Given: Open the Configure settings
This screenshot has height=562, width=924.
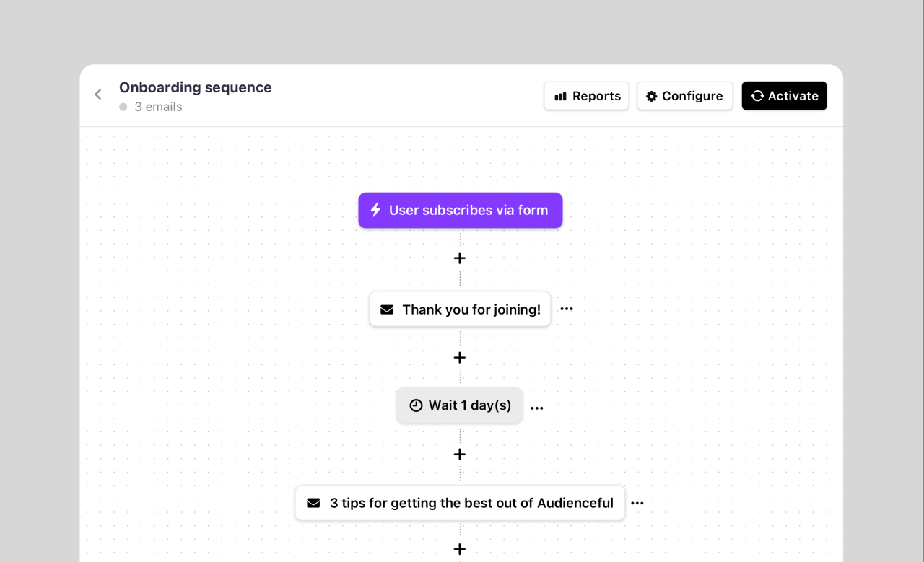Looking at the screenshot, I should [x=684, y=96].
